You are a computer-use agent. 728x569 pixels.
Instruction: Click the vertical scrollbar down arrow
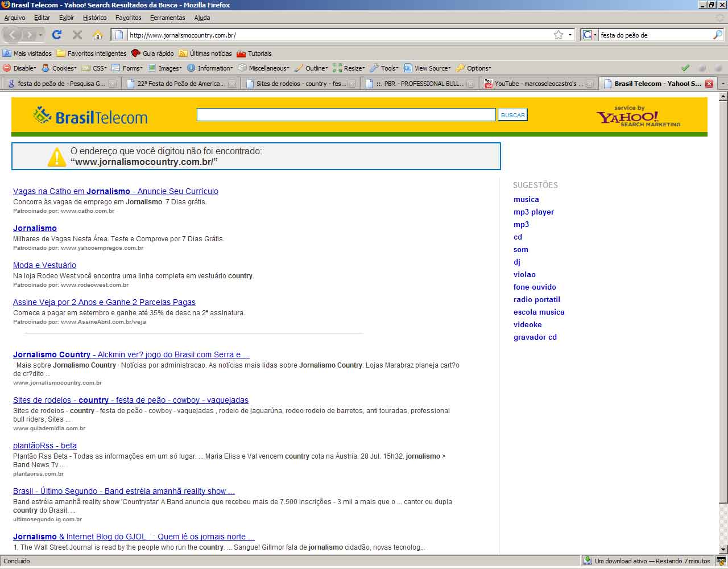pos(723,549)
